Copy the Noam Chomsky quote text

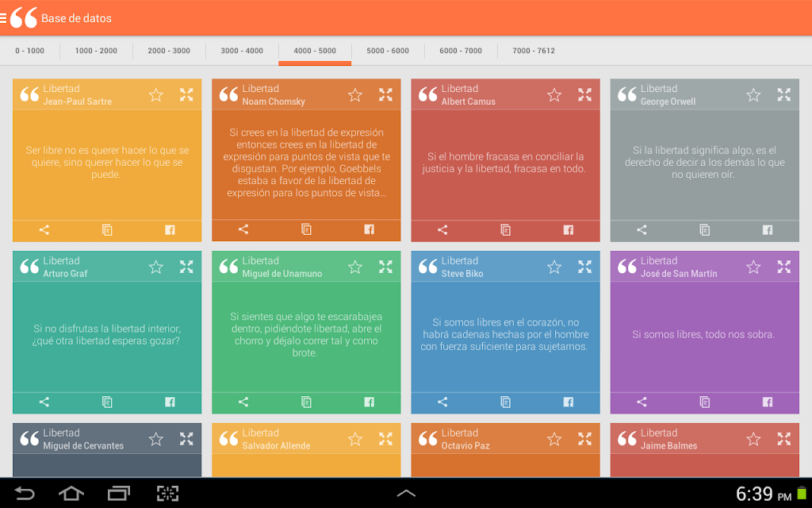(306, 229)
